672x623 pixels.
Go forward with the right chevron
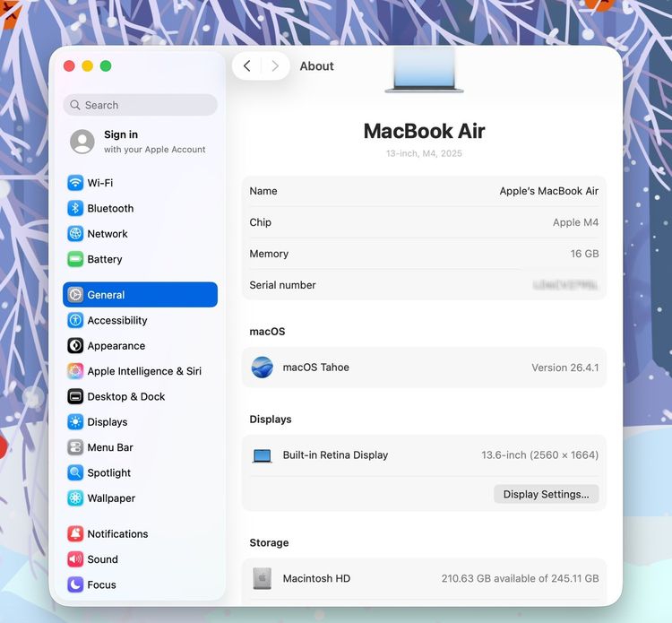click(x=275, y=66)
